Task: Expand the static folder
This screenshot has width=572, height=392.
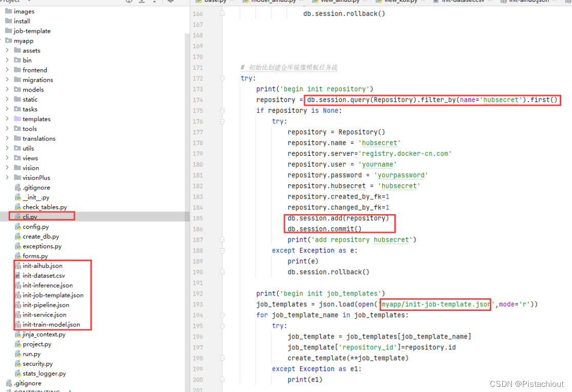Action: click(x=7, y=99)
